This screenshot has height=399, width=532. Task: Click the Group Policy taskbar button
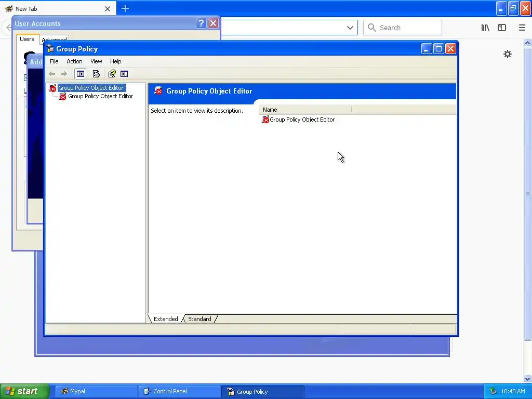coord(263,391)
